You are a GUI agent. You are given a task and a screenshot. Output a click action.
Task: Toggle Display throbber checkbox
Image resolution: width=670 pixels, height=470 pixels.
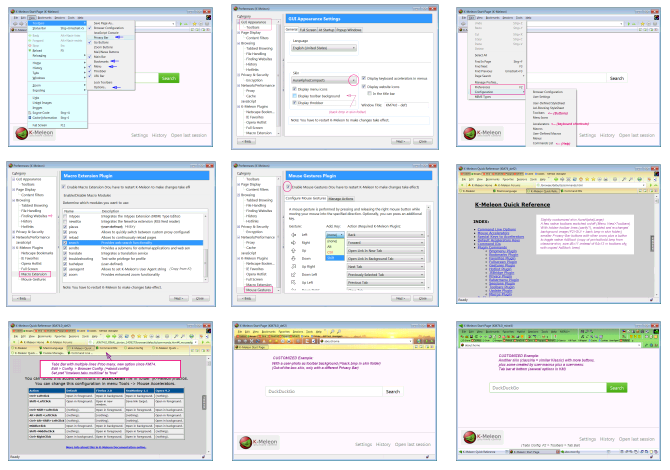294,103
